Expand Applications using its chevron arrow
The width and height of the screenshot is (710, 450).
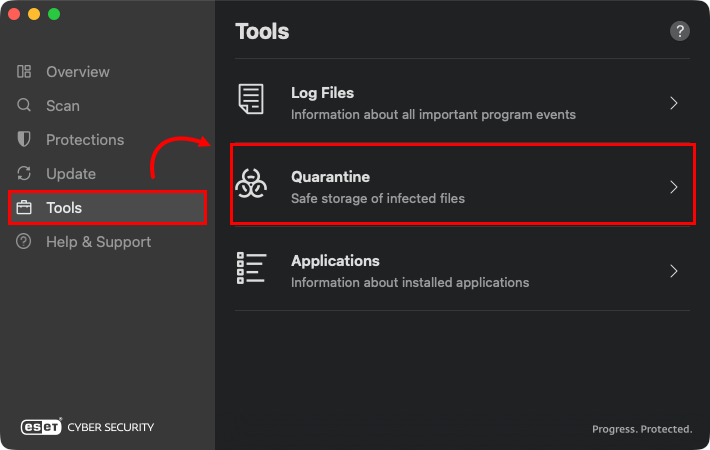[674, 271]
